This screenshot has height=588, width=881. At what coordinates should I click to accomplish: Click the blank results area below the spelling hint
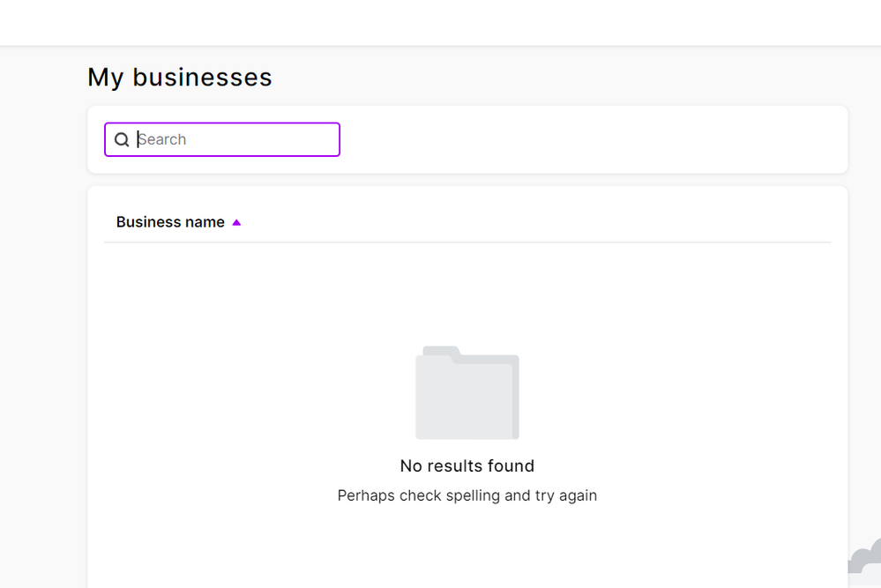467,547
